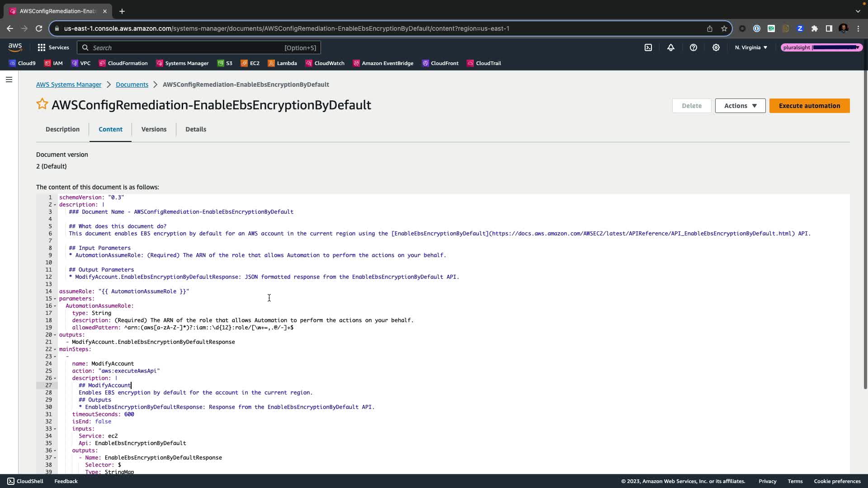The image size is (868, 488).
Task: Open the Actions dropdown menu
Action: (740, 106)
